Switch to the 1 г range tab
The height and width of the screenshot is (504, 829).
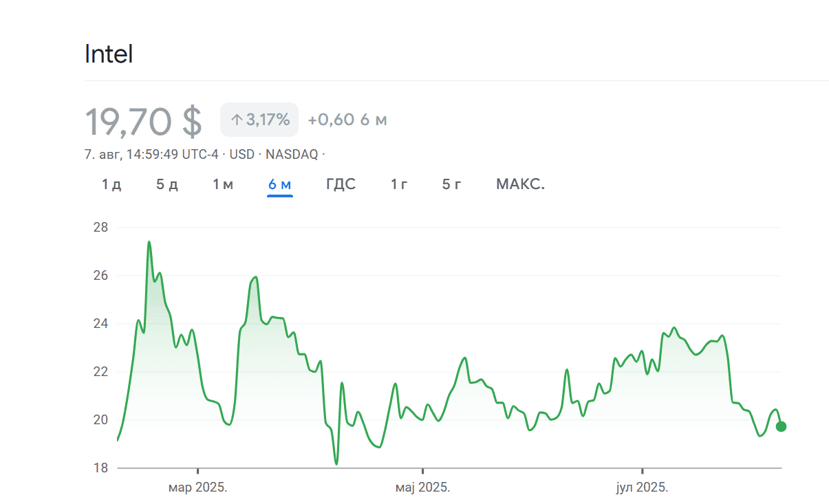[x=399, y=184]
